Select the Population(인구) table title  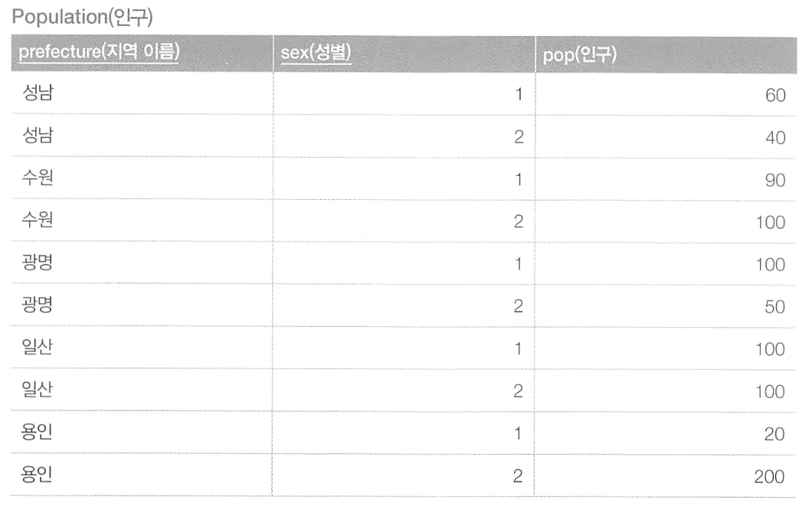pyautogui.click(x=82, y=17)
